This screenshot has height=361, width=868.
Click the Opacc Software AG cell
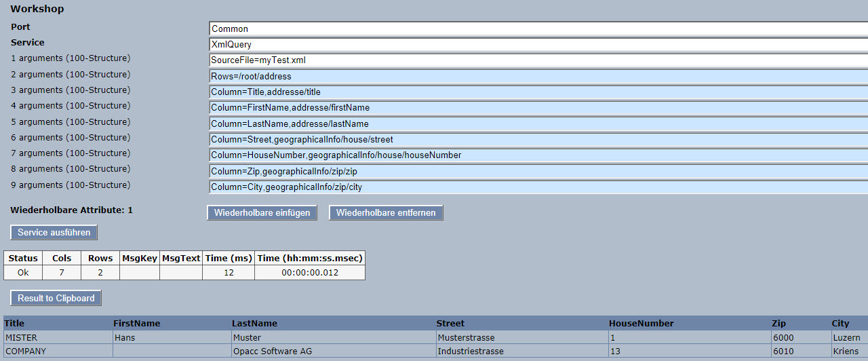click(x=333, y=351)
